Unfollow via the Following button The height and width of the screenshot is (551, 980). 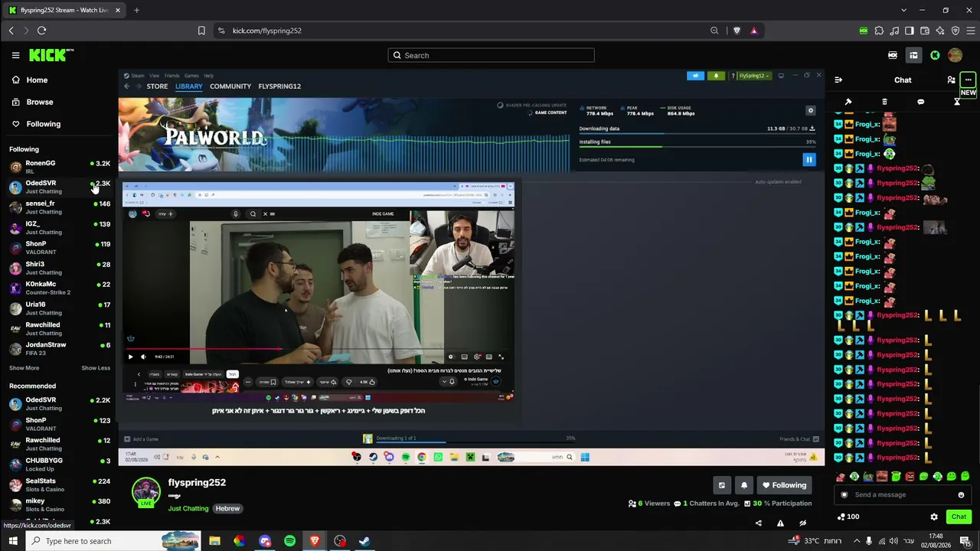784,485
